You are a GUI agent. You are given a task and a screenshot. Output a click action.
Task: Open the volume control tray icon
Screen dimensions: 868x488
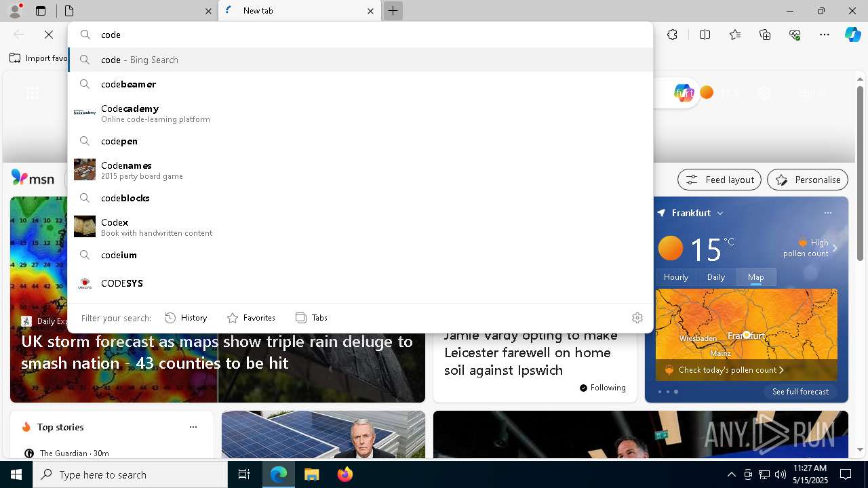point(781,474)
